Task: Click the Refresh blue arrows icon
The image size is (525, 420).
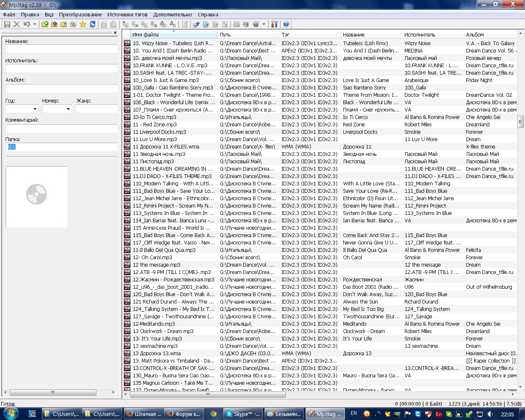Action: coord(93,24)
